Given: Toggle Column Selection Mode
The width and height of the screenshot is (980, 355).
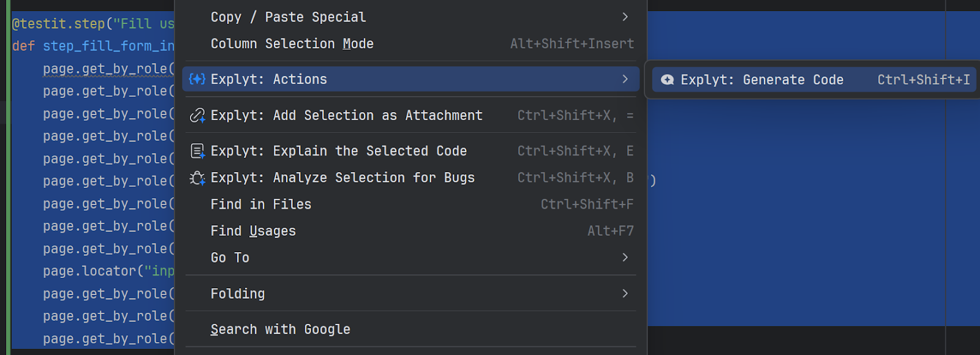Looking at the screenshot, I should [292, 44].
